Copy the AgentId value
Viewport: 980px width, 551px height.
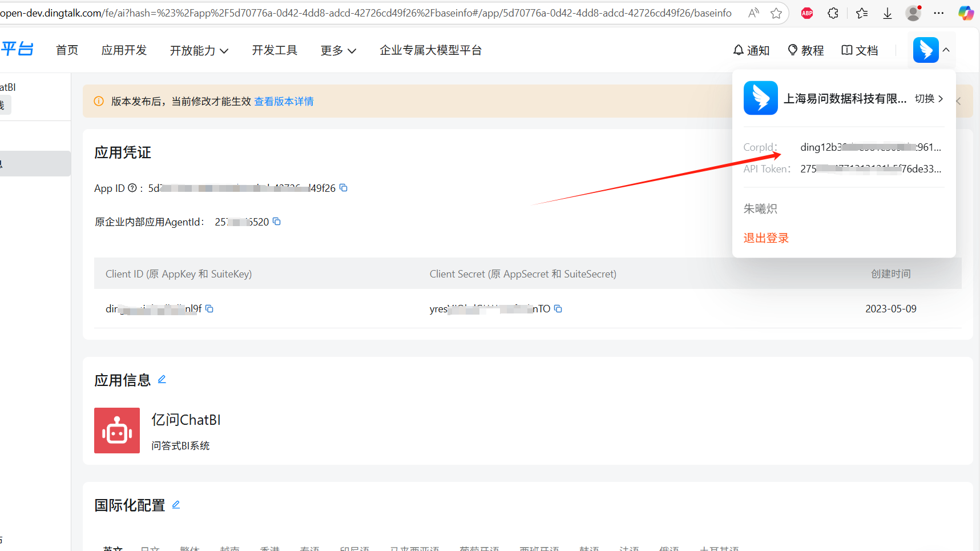[277, 222]
